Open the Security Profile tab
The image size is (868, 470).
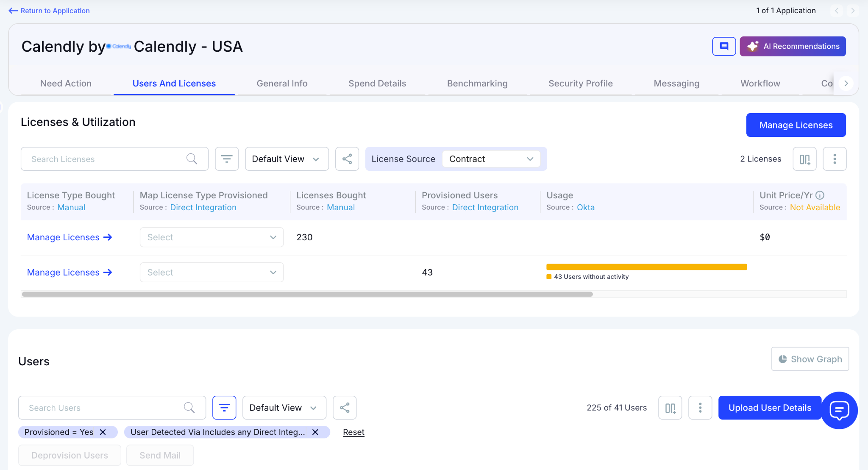point(580,83)
